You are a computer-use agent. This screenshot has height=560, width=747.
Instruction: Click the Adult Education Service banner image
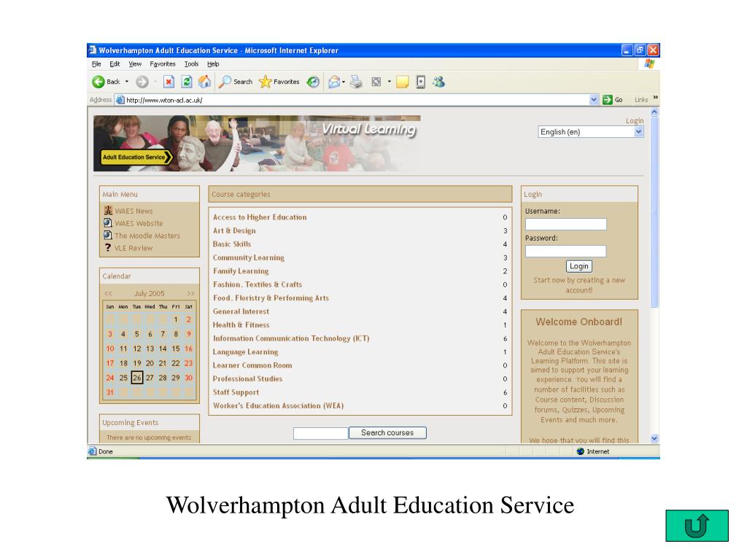(257, 144)
